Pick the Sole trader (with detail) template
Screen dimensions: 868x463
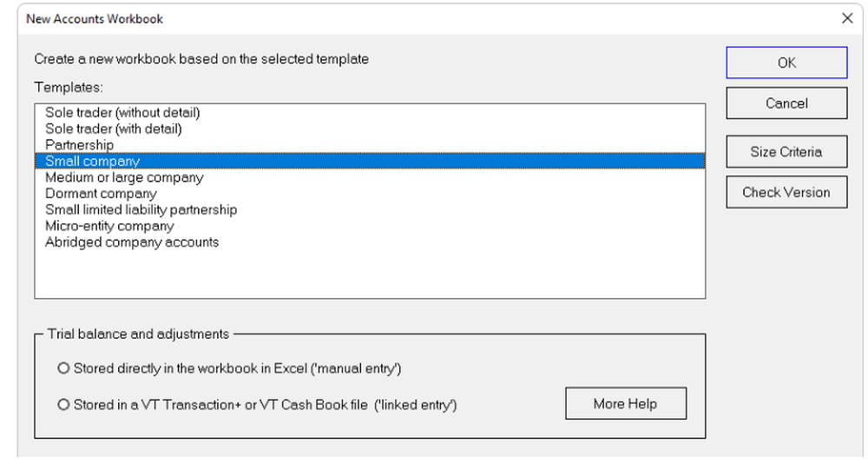pos(114,129)
